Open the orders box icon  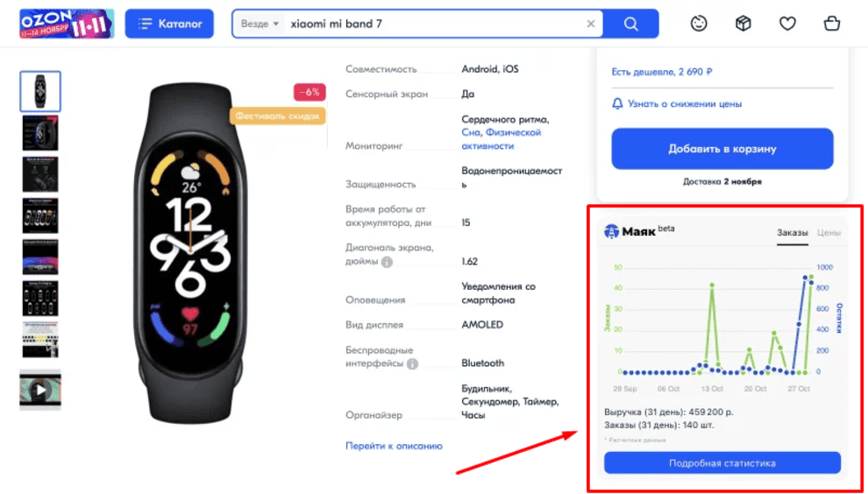743,24
